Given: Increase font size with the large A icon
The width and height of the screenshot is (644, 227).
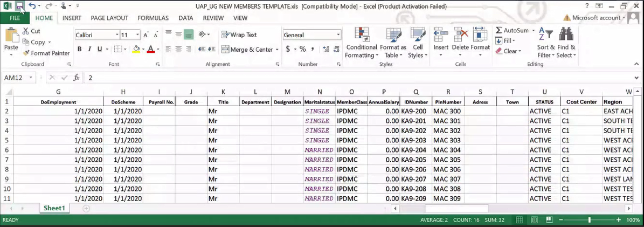Looking at the screenshot, I should click(x=146, y=36).
